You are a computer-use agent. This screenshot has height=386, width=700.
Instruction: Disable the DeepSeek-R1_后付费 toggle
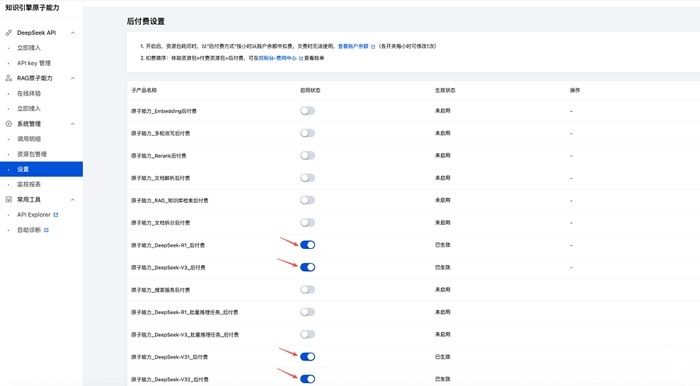click(308, 245)
